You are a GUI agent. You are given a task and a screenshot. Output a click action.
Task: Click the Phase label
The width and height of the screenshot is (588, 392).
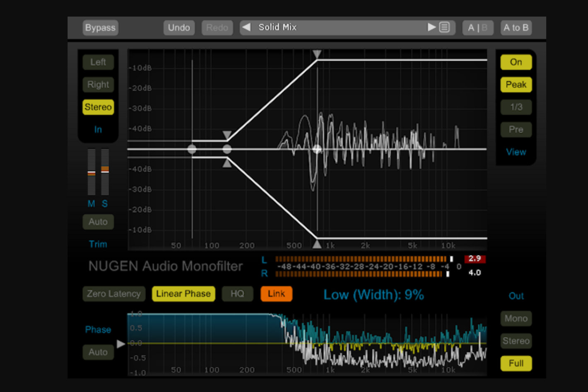98,329
